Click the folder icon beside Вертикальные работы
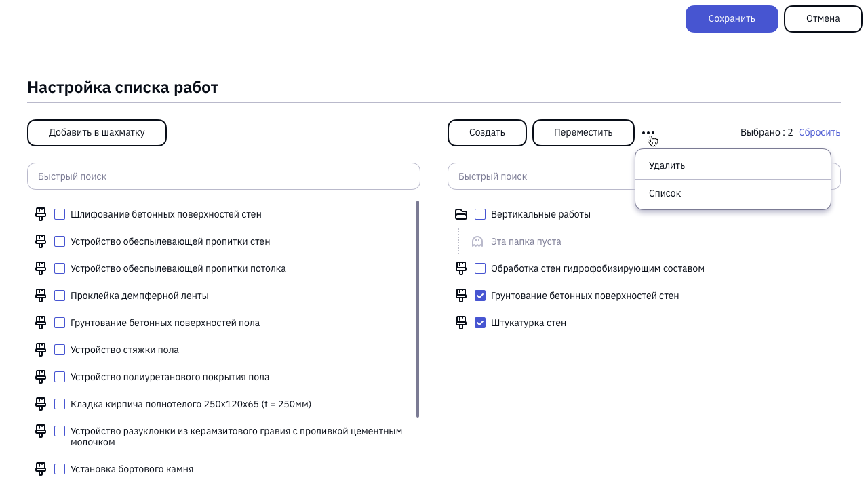This screenshot has height=488, width=868. [x=461, y=214]
